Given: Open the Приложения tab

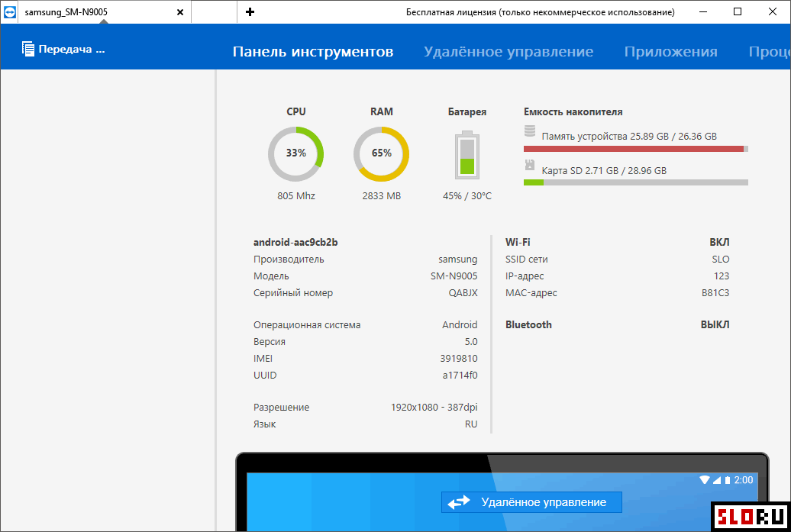Looking at the screenshot, I should [x=670, y=51].
